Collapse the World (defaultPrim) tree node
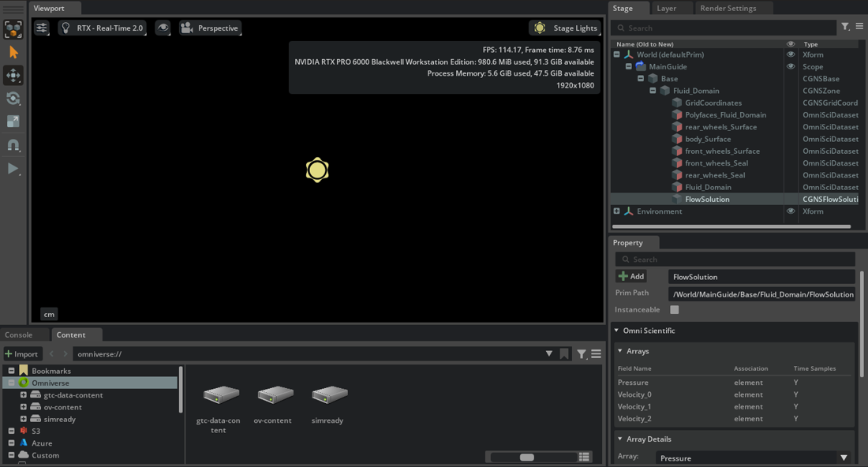Screen dimensions: 868x467 coord(617,54)
